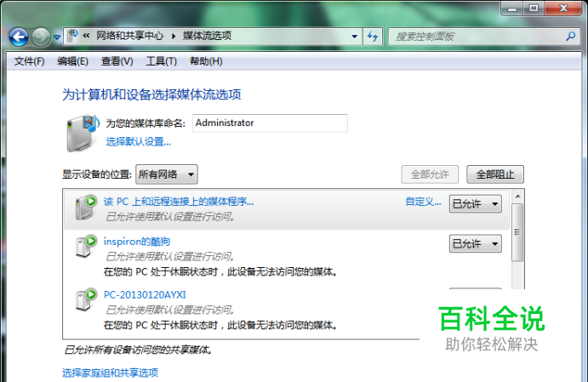Open the 帮助(H) menu
The width and height of the screenshot is (588, 382).
pos(206,61)
